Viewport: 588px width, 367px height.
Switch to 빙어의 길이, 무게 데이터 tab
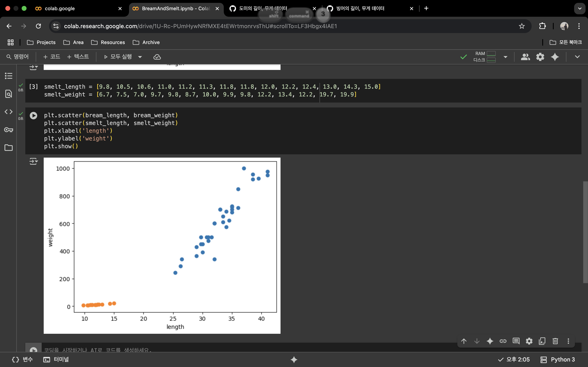360,9
